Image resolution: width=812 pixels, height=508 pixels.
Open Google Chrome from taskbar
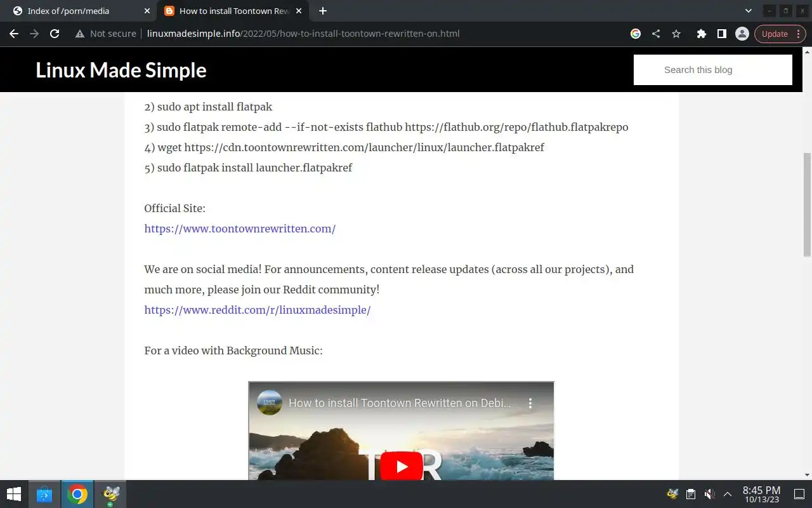point(77,494)
